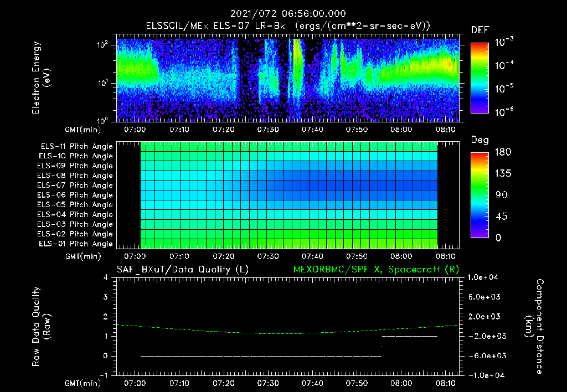Image resolution: width=567 pixels, height=392 pixels.
Task: Click the Component Distance (km) axis label
Action: (534, 327)
